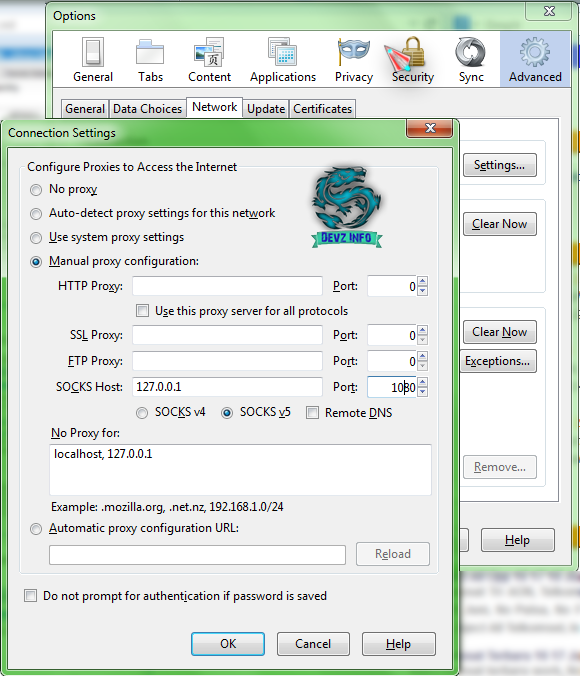Decrease the HTTP Proxy port value
This screenshot has height=676, width=580.
tap(423, 291)
